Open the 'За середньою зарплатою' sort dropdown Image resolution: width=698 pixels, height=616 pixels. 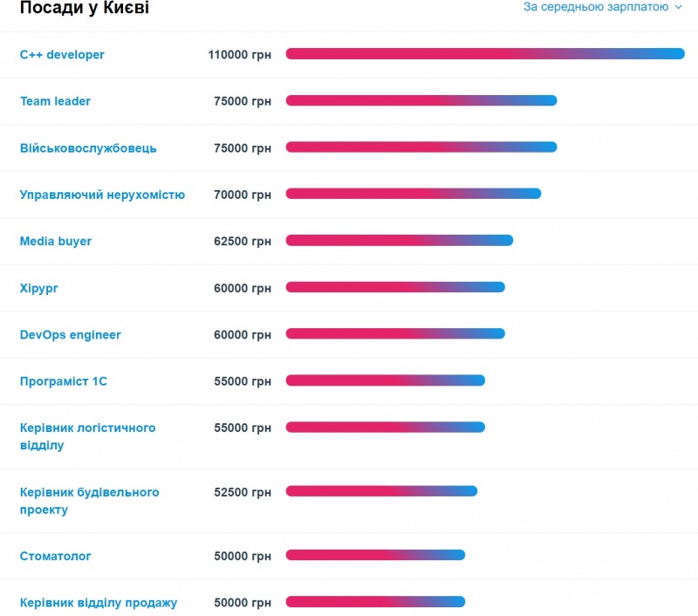(602, 7)
